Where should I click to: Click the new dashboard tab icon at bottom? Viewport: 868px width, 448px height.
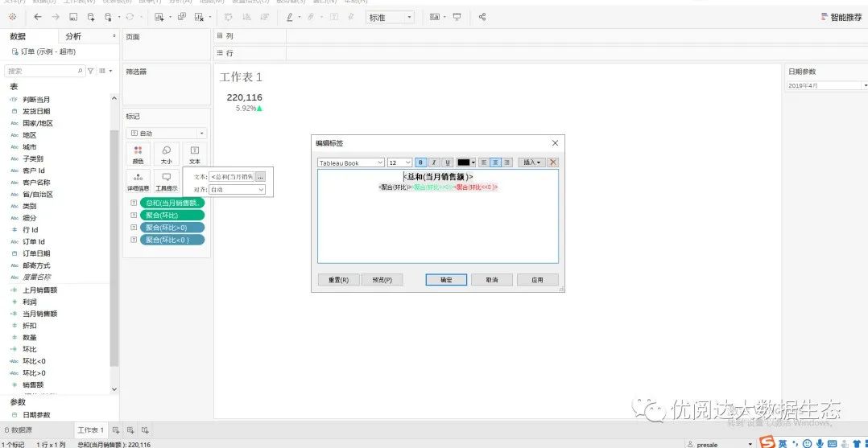130,430
